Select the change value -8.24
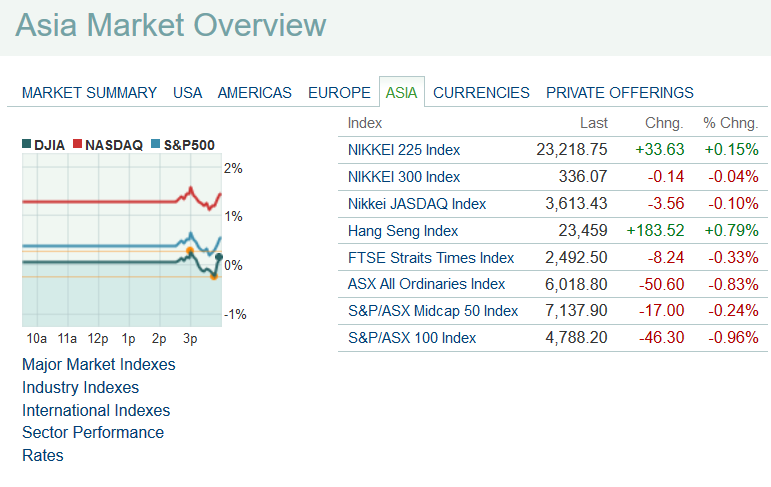Viewport: 771px width, 487px height. click(x=666, y=258)
